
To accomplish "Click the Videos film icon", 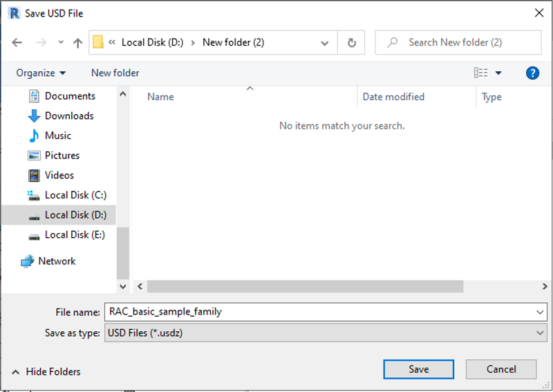I will [x=34, y=176].
